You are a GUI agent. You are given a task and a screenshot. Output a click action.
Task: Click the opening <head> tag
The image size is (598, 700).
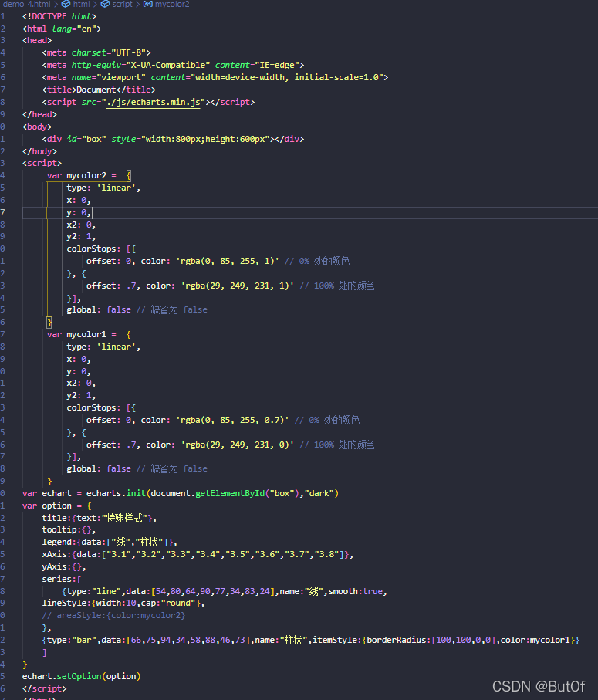point(37,41)
